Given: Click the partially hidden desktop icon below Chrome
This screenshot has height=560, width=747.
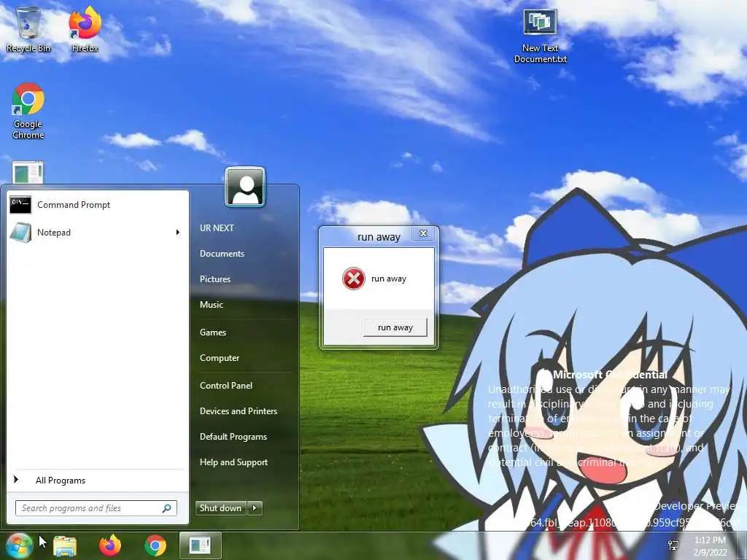Looking at the screenshot, I should click(x=28, y=172).
